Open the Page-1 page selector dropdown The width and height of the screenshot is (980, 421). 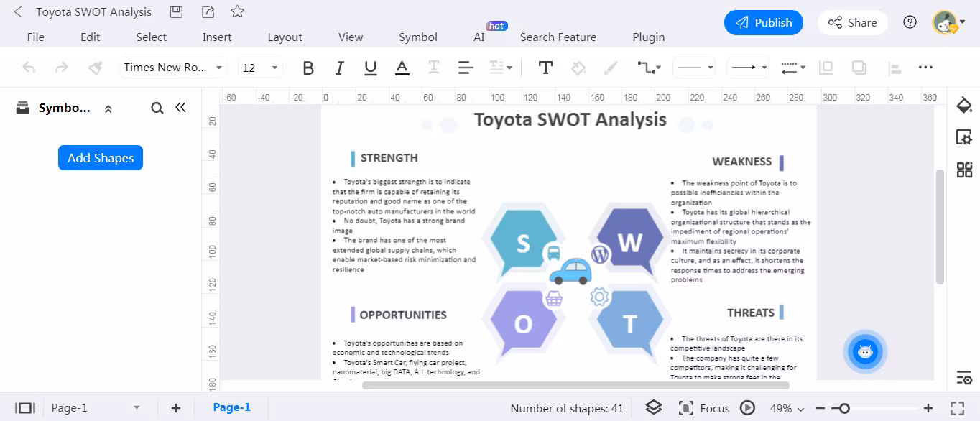pyautogui.click(x=96, y=408)
